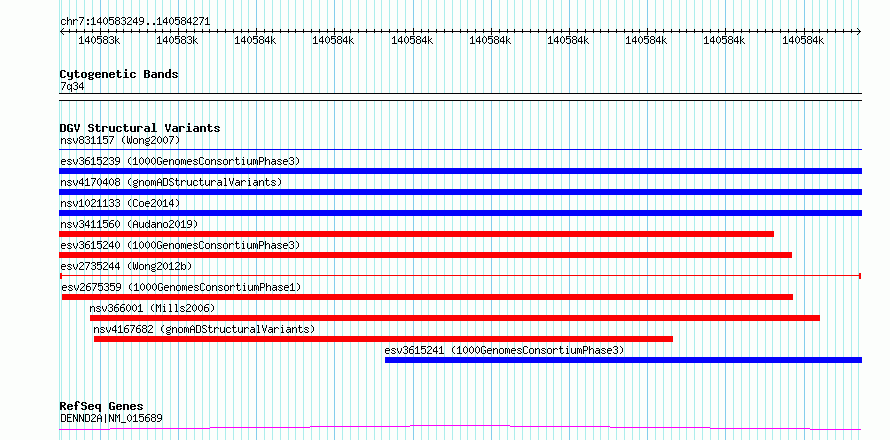This screenshot has width=890, height=440.
Task: Open variant label esv2675359 (1000GenomesConsortiumPhase1)
Action: click(x=181, y=287)
